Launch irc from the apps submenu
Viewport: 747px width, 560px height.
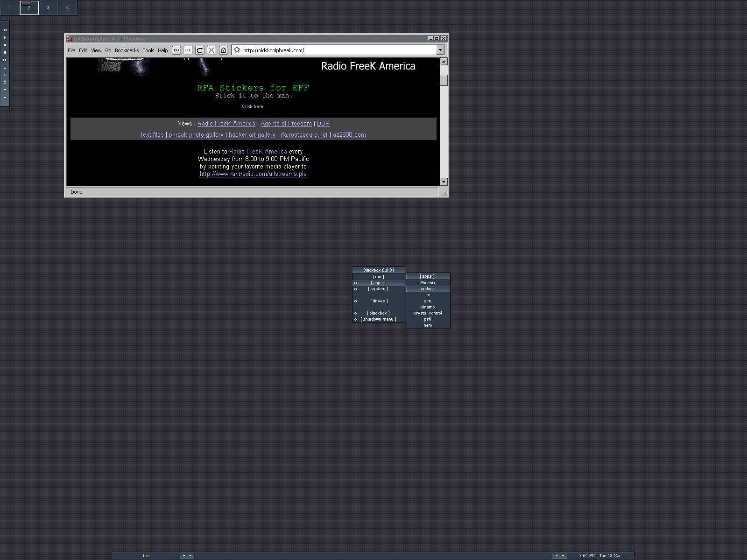click(428, 295)
